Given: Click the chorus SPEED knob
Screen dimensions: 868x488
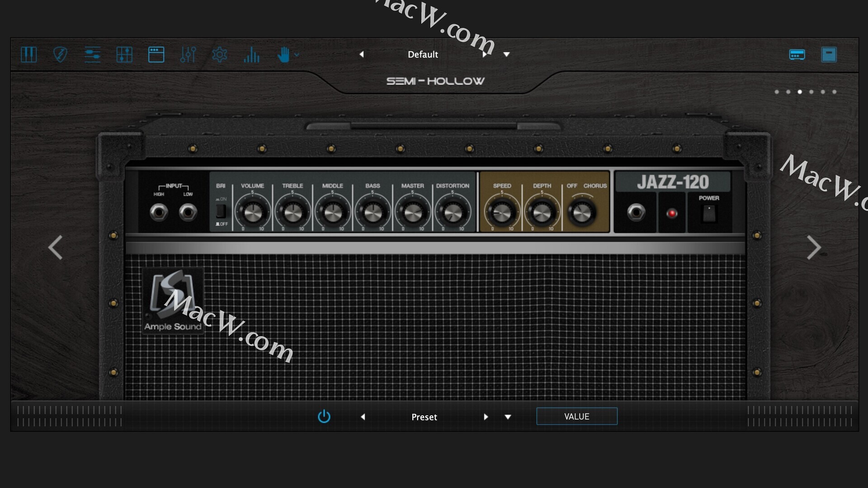Looking at the screenshot, I should click(x=502, y=212).
